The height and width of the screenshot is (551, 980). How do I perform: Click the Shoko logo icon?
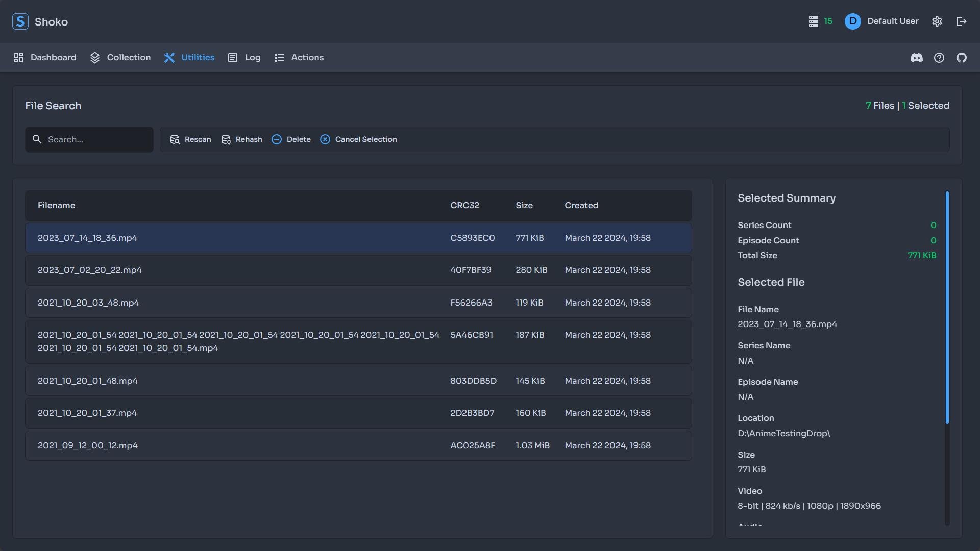(20, 21)
